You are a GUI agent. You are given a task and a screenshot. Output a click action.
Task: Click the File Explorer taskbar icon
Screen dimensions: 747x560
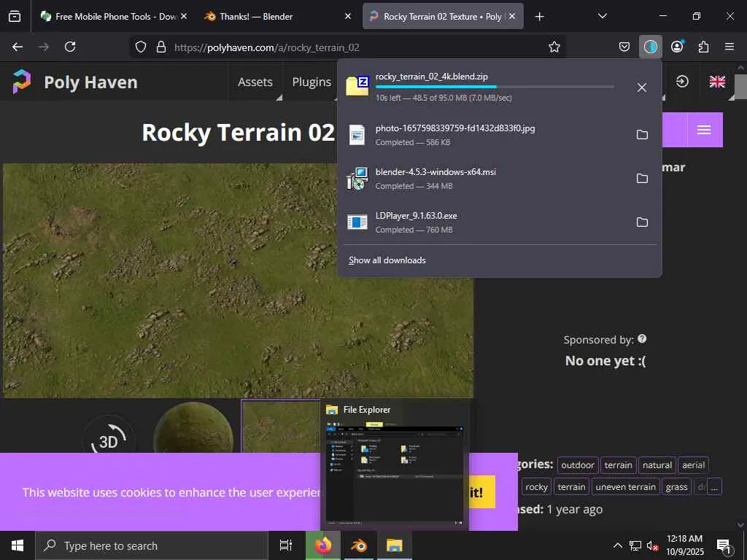click(395, 545)
